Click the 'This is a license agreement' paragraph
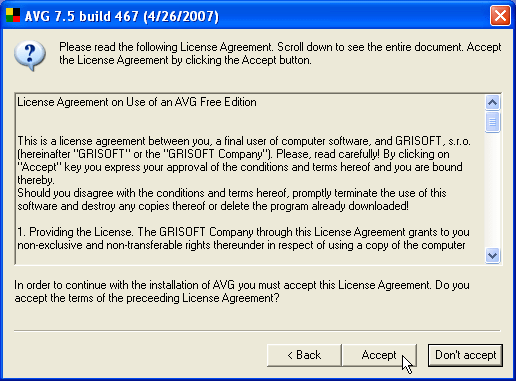 pos(244,160)
